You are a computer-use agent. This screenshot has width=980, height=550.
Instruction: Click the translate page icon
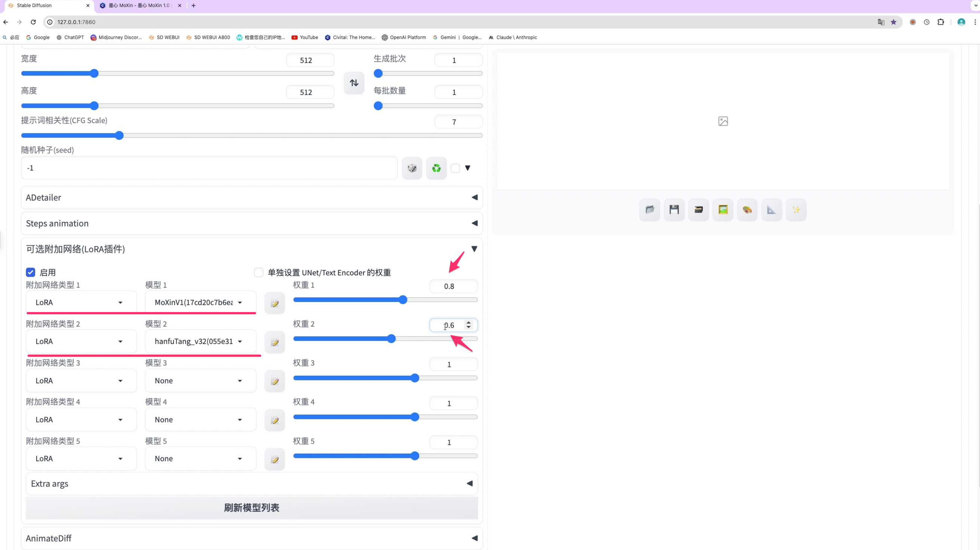tap(881, 22)
